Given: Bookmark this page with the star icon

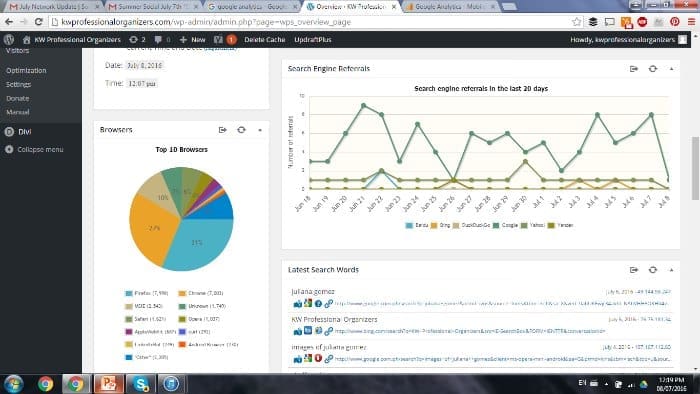Looking at the screenshot, I should point(576,21).
